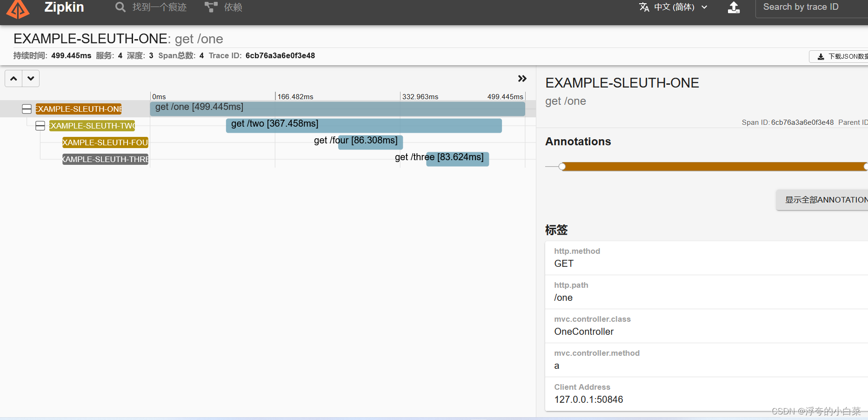Click the 0ms timeline tick label
This screenshot has height=420, width=868.
click(x=159, y=96)
